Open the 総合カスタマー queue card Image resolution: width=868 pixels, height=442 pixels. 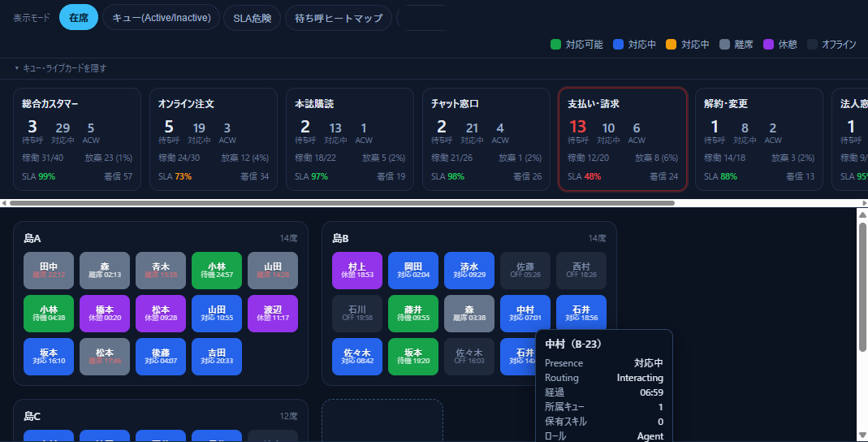pos(77,139)
